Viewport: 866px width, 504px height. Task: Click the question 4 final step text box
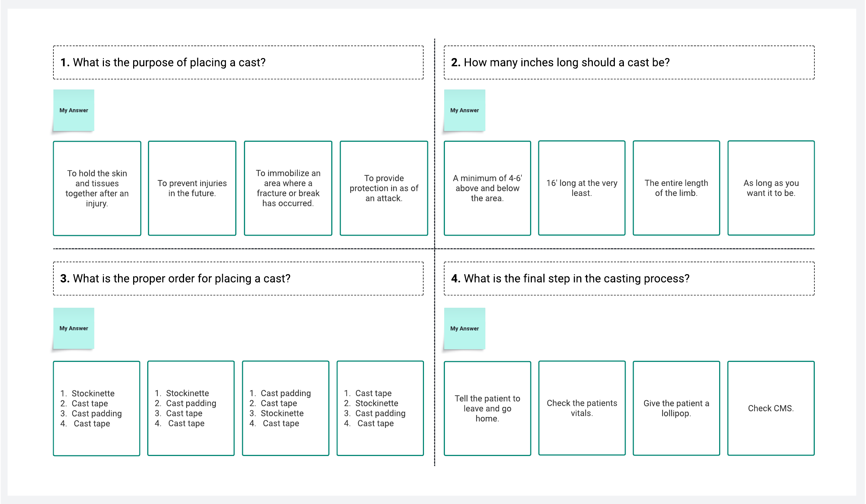coord(629,279)
